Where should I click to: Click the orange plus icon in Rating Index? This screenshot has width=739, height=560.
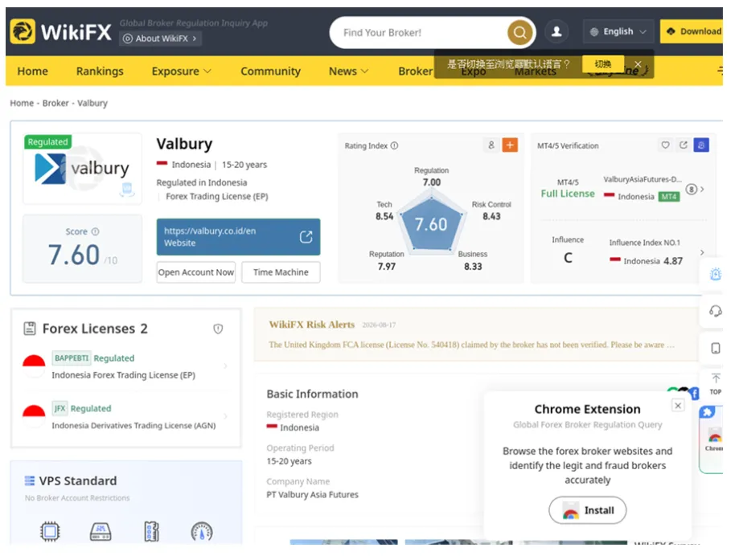point(510,145)
